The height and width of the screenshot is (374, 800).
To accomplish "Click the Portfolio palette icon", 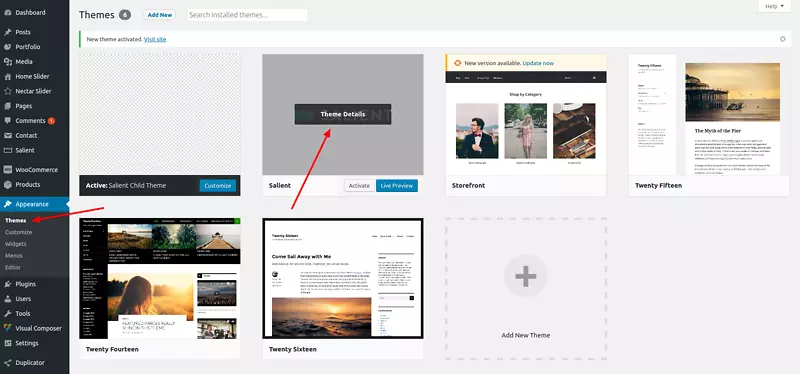I will tap(8, 46).
